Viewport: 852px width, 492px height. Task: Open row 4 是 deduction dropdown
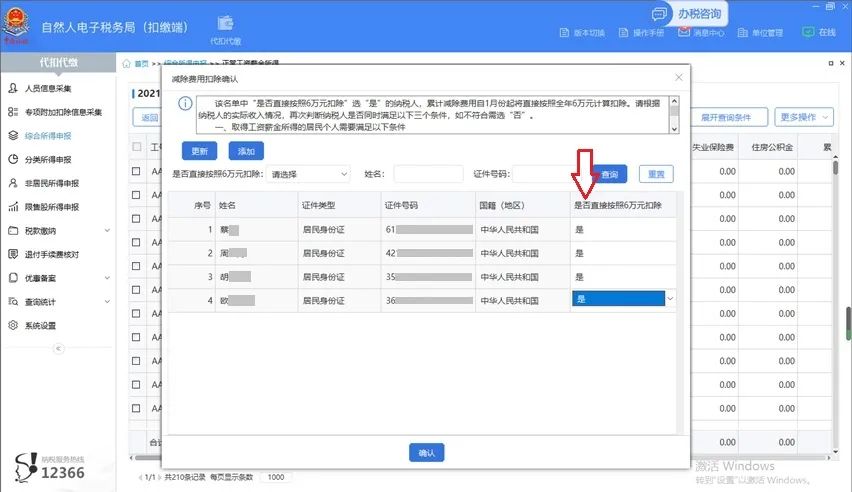[622, 299]
